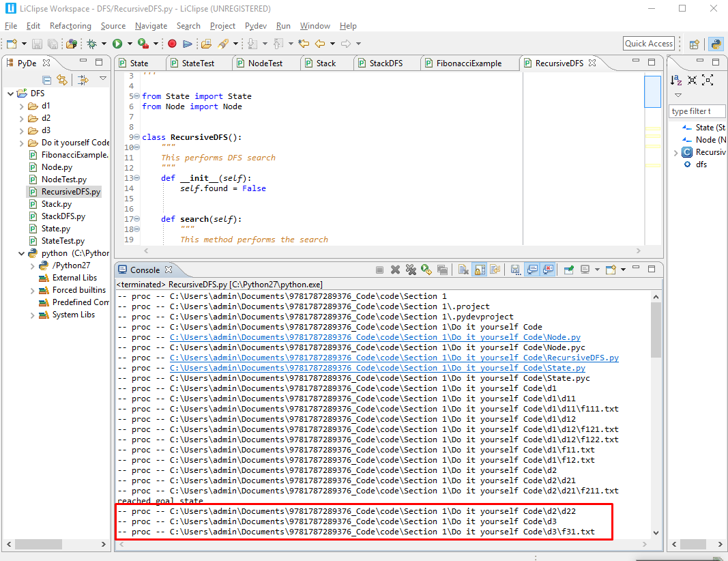Click the Open Perspective icon

point(694,44)
